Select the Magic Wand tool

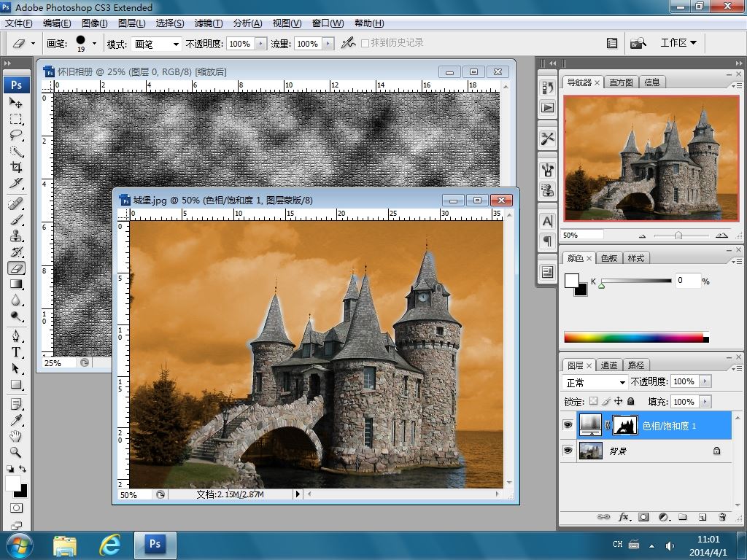pyautogui.click(x=16, y=152)
